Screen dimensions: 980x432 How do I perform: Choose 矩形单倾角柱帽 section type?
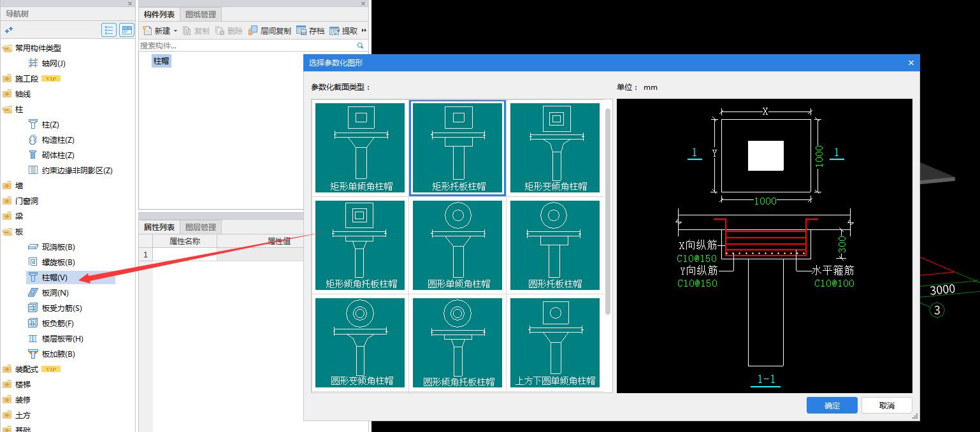pyautogui.click(x=360, y=148)
